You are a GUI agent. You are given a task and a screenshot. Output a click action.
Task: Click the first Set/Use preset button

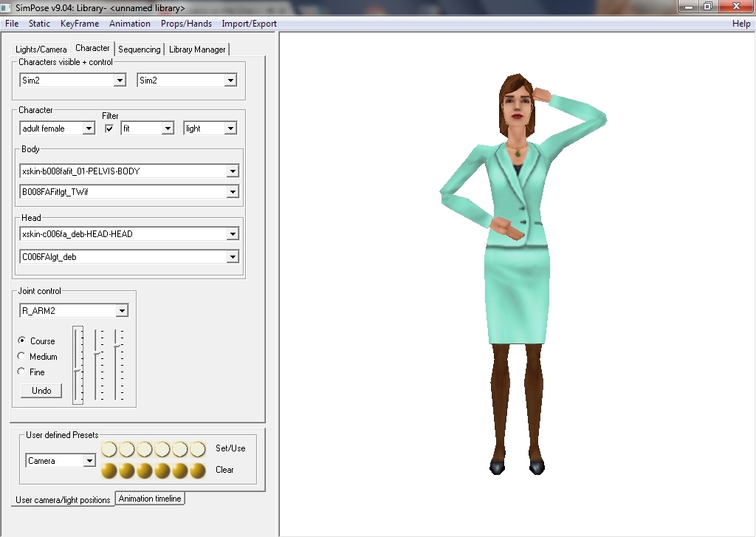tap(109, 449)
